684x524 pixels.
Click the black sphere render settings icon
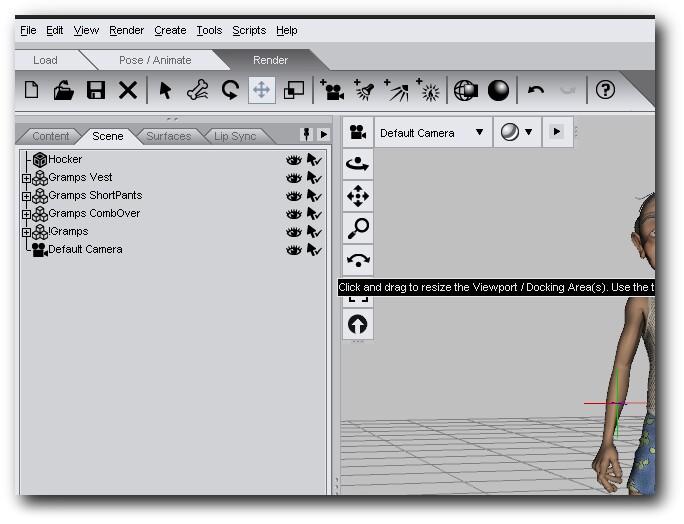(498, 90)
